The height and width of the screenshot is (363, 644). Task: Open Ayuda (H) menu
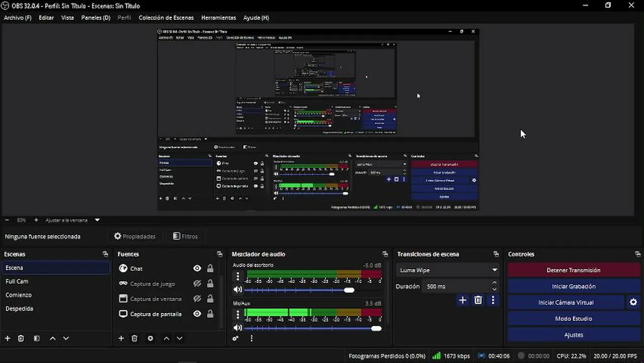[x=256, y=18]
